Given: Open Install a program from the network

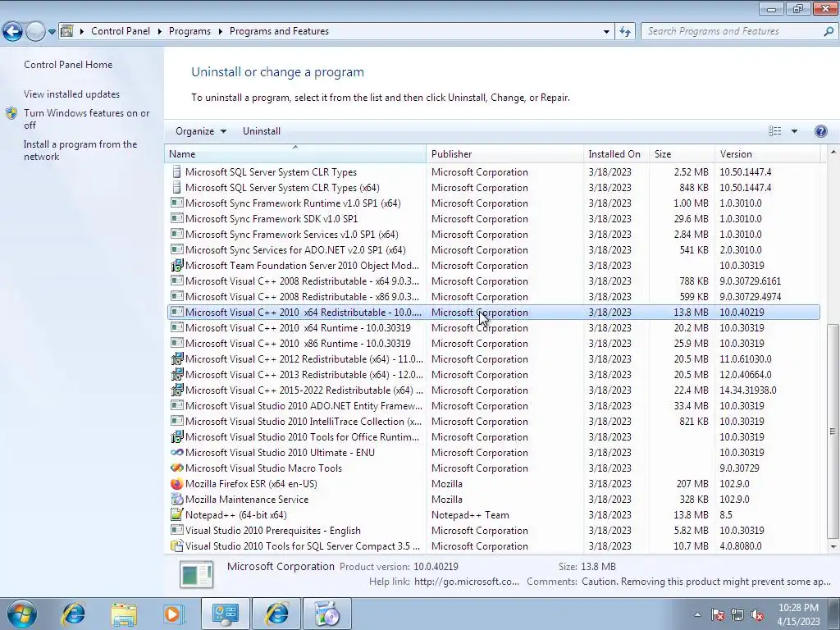Looking at the screenshot, I should tap(80, 150).
